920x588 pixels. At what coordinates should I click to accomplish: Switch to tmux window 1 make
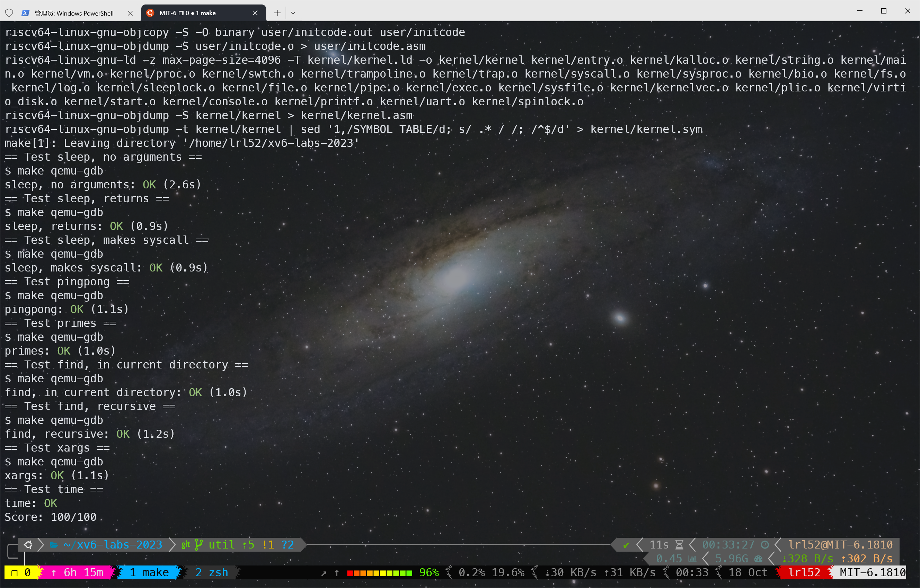tap(149, 573)
